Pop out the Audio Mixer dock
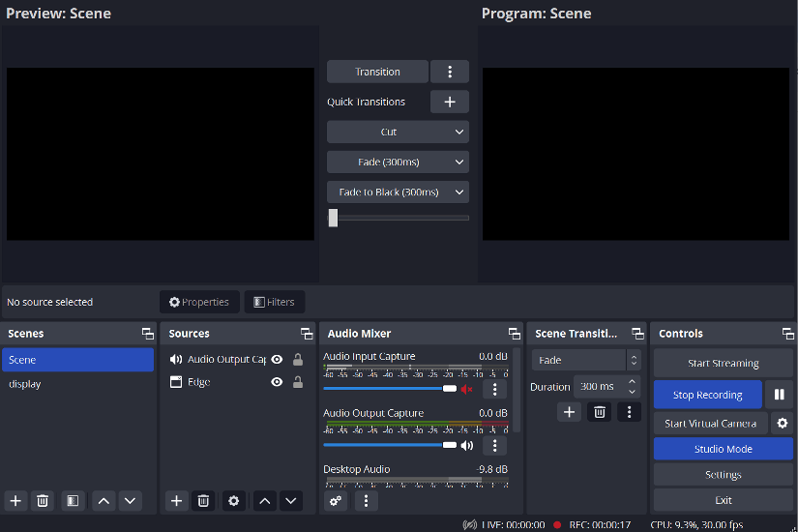 514,334
